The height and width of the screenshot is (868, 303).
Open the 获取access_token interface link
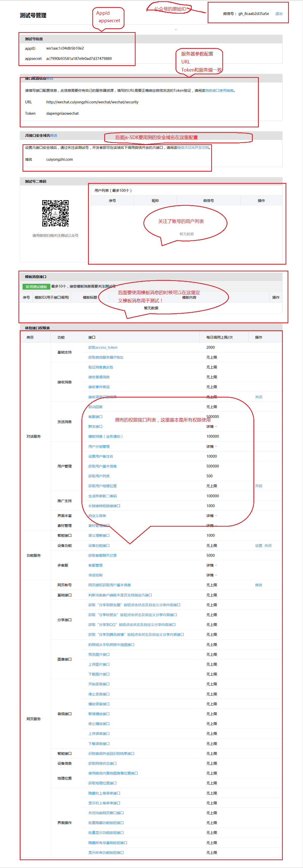(x=103, y=347)
